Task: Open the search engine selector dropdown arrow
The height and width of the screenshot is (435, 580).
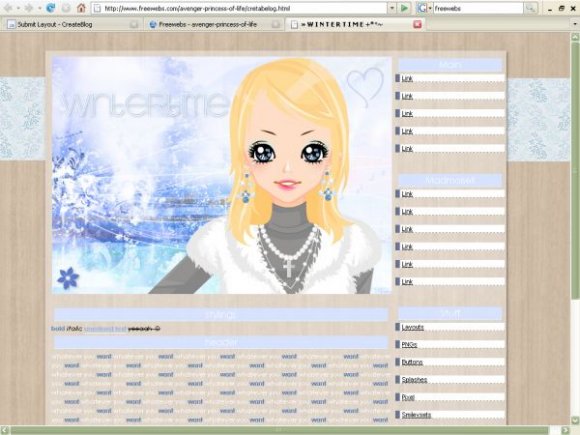Action: (x=430, y=8)
